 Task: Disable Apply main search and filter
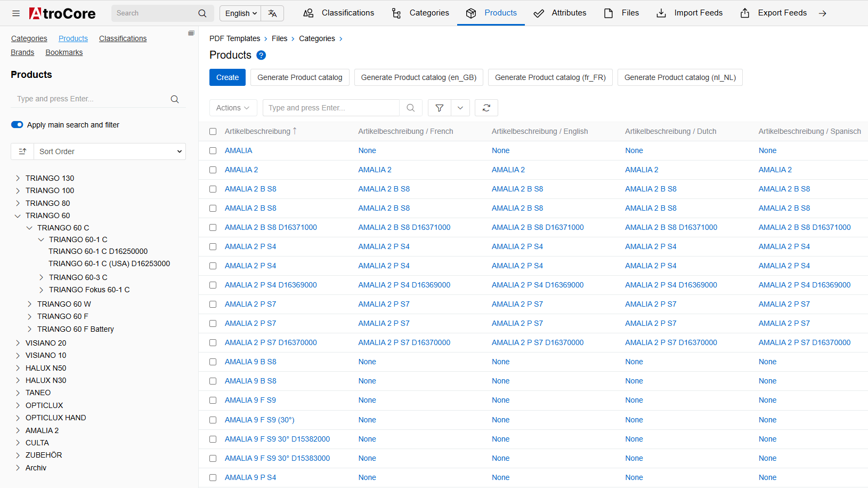17,125
